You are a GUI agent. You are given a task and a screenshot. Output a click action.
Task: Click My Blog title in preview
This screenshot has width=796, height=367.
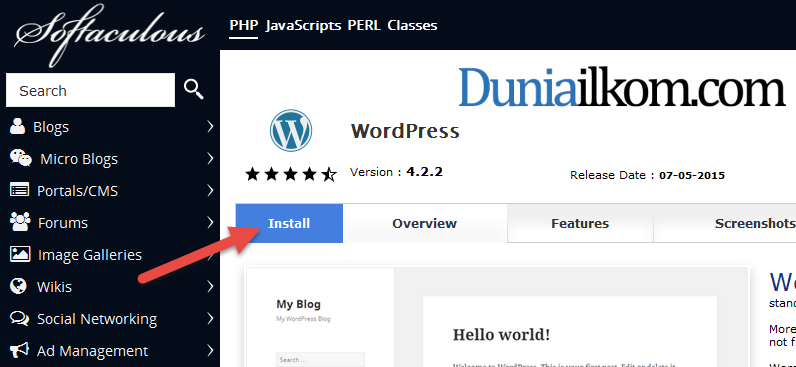click(298, 304)
